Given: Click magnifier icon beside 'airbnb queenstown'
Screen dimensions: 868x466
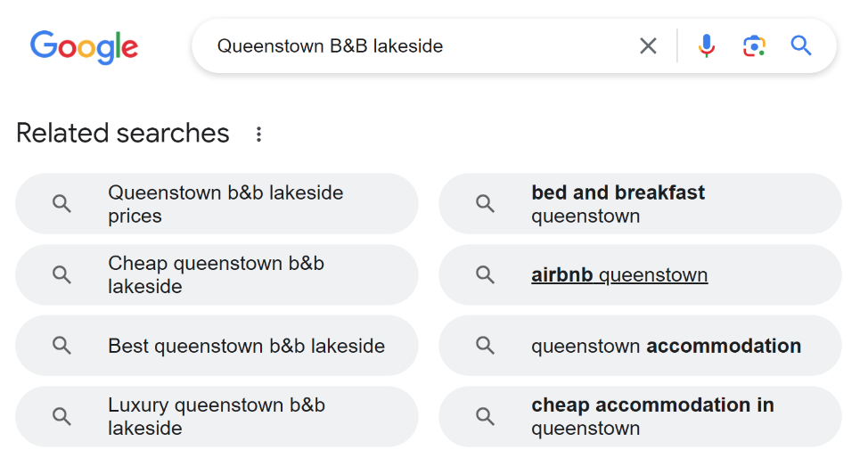Looking at the screenshot, I should tap(485, 274).
